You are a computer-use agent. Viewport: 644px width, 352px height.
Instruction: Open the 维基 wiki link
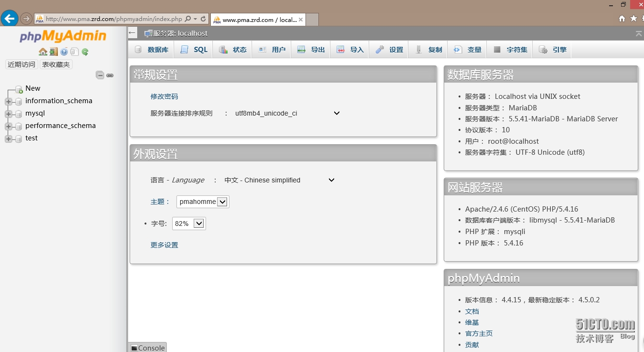[x=472, y=322]
